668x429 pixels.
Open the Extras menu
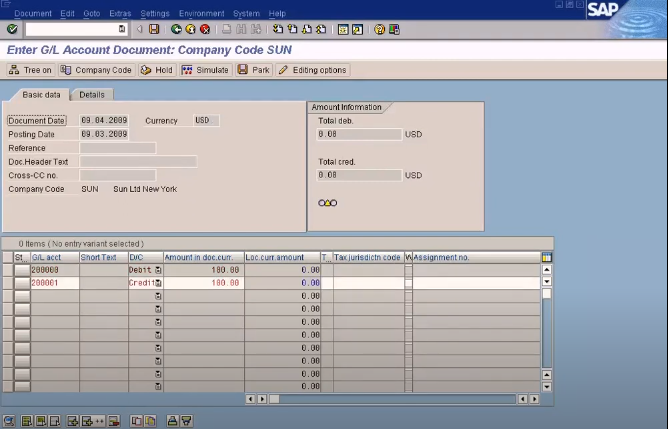[x=120, y=14]
